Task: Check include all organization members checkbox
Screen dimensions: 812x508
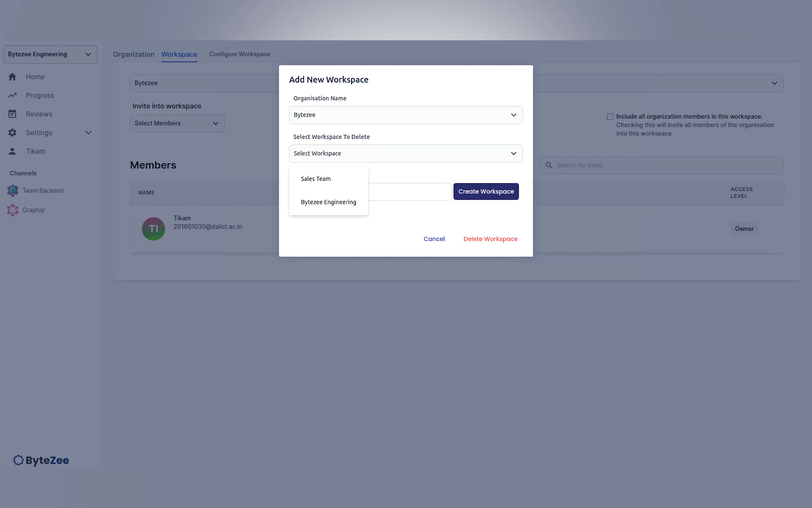Action: [x=610, y=116]
